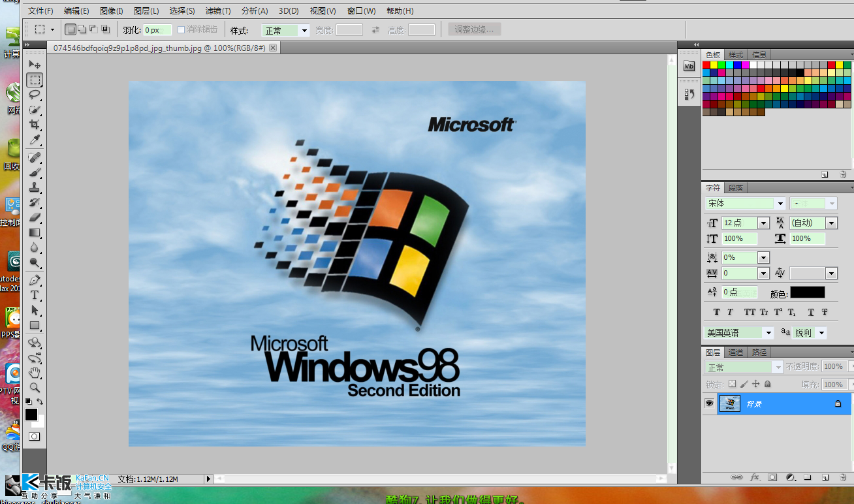Select the Rectangular Marquee tool in toolbox
The image size is (854, 504).
35,80
